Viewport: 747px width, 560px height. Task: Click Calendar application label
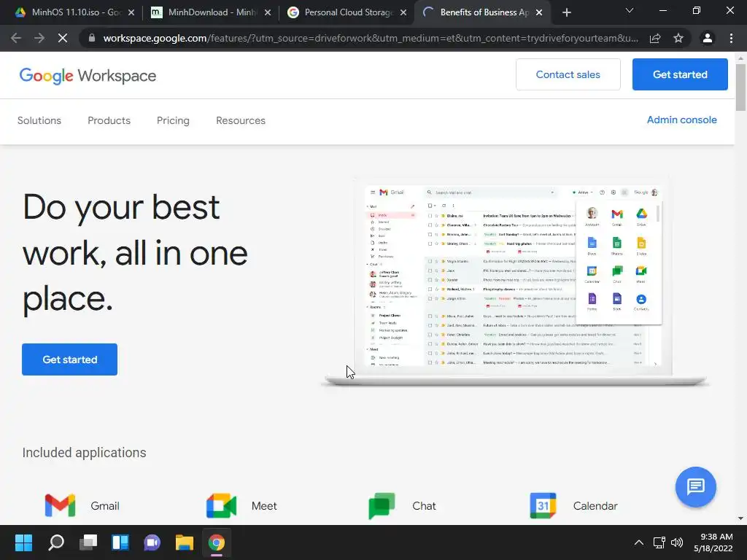pyautogui.click(x=595, y=506)
